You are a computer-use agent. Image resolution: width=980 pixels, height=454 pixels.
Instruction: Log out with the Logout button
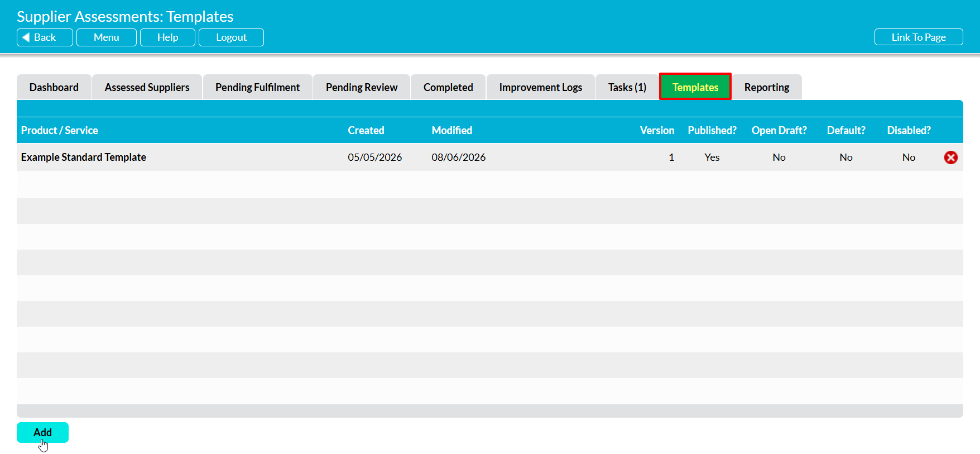coord(231,37)
